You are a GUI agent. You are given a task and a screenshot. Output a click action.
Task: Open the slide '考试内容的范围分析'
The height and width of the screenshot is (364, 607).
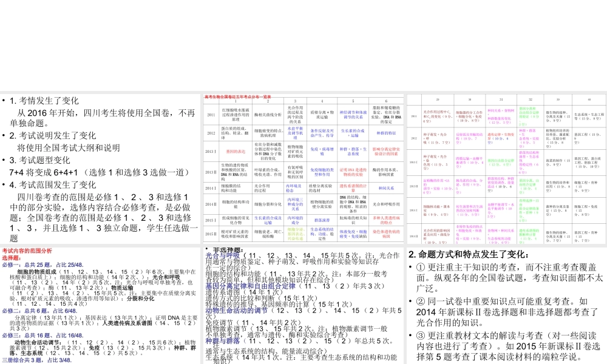point(100,305)
